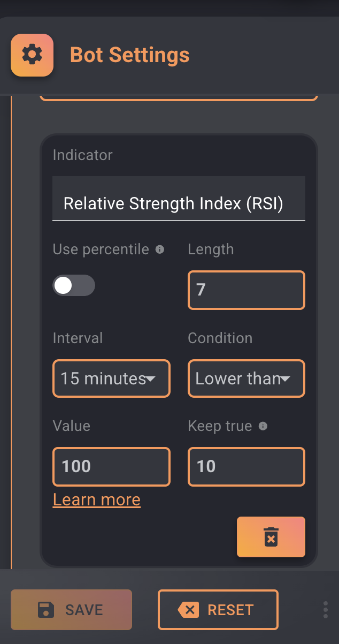Screen dimensions: 339x644
Task: Click the Value field containing 100
Action: tap(111, 466)
